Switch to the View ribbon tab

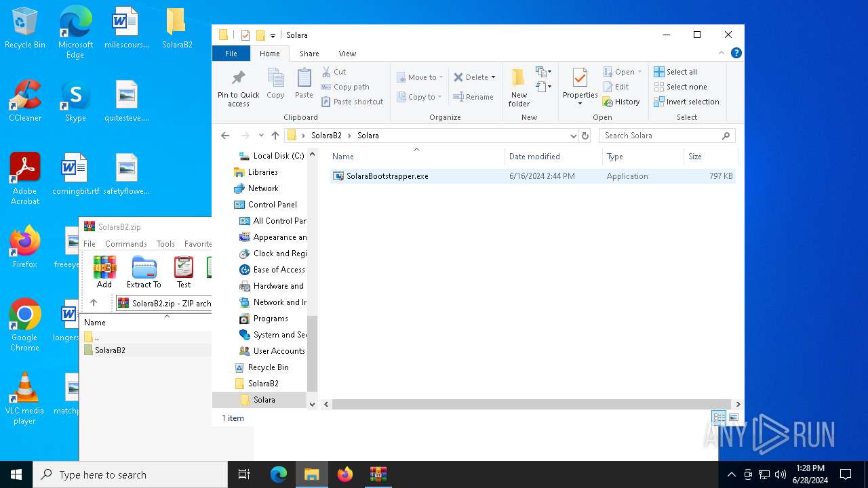347,54
